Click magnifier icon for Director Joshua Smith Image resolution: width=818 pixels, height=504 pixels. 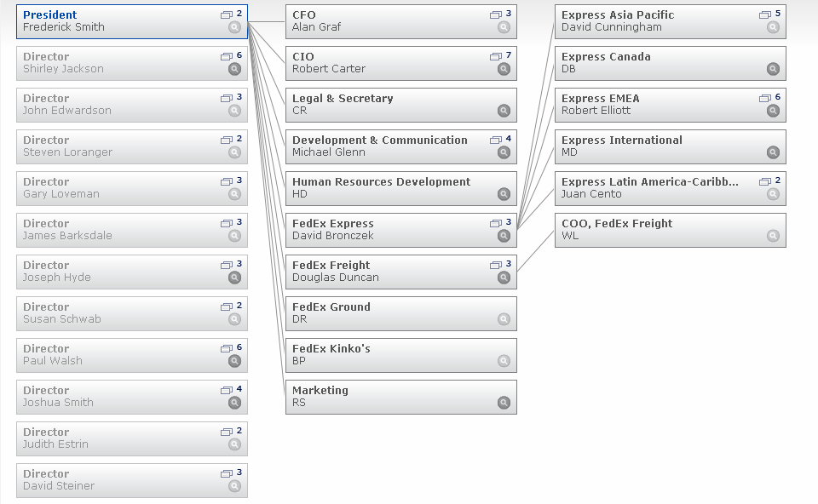pyautogui.click(x=235, y=403)
